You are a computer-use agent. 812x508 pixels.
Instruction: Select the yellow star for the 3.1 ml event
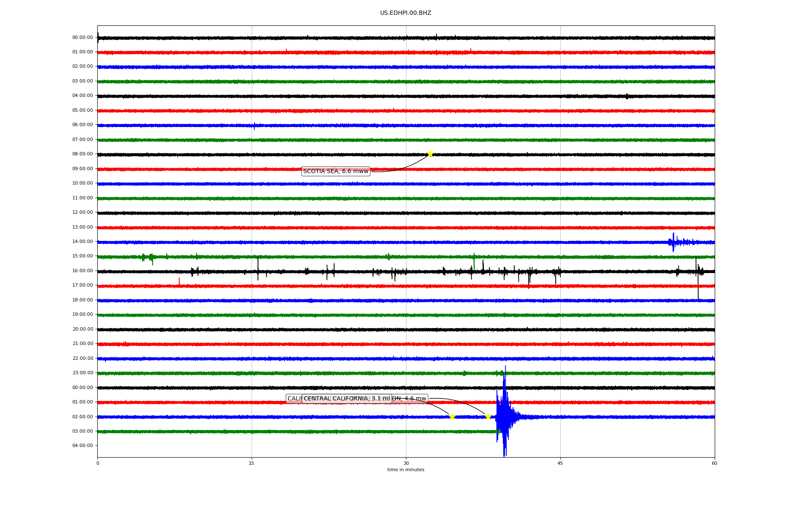tap(452, 417)
